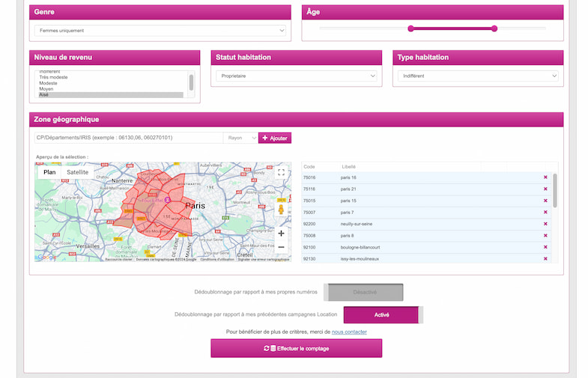Toggle Activé deduplication for previous campaigns
The width and height of the screenshot is (588, 378).
[384, 314]
